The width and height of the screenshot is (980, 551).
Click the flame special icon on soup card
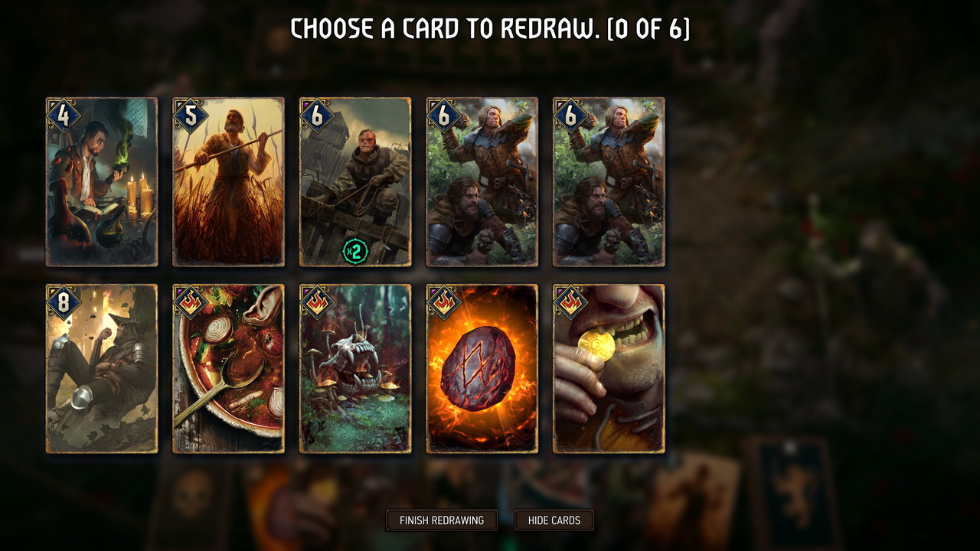tap(191, 303)
